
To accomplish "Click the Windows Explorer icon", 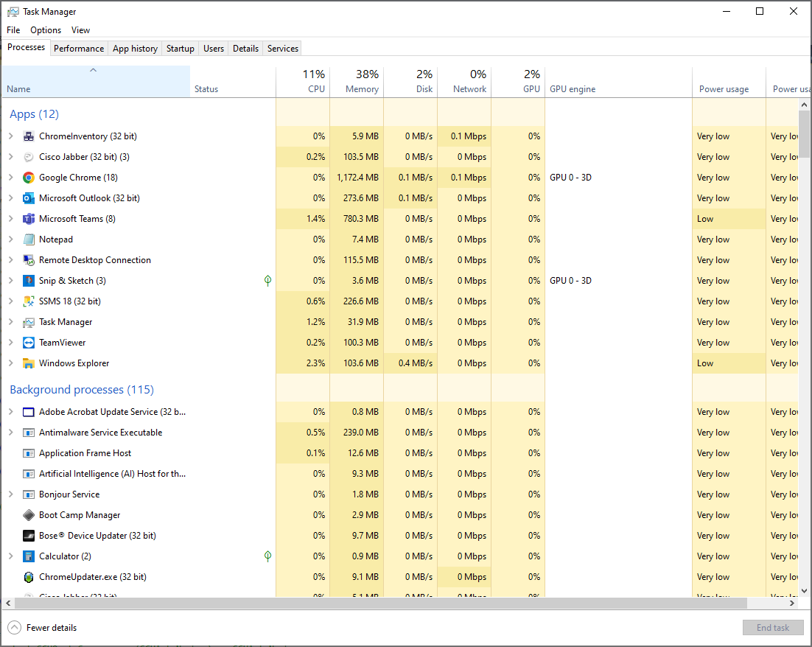I will (x=29, y=363).
